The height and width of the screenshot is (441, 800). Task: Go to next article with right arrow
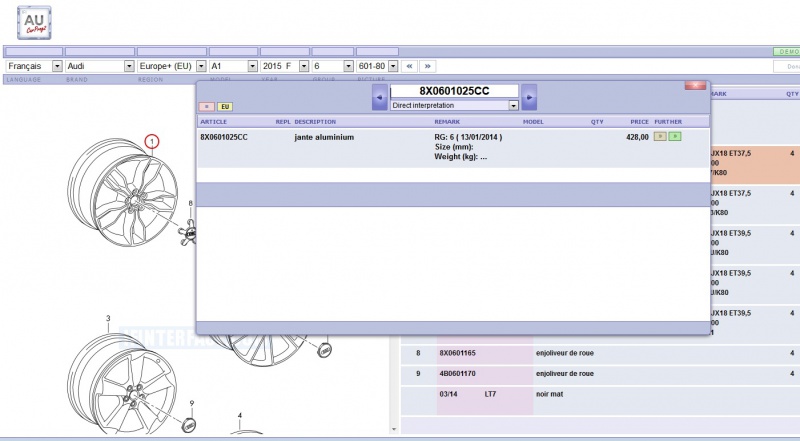529,97
